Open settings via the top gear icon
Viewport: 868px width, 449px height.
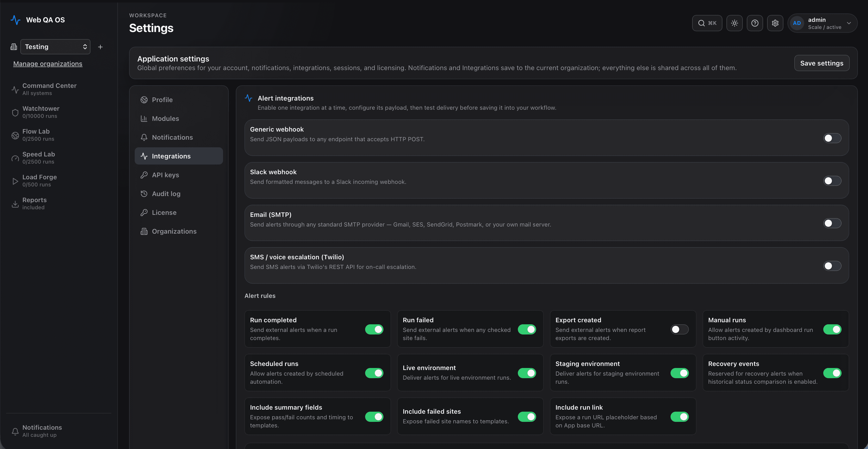click(775, 23)
